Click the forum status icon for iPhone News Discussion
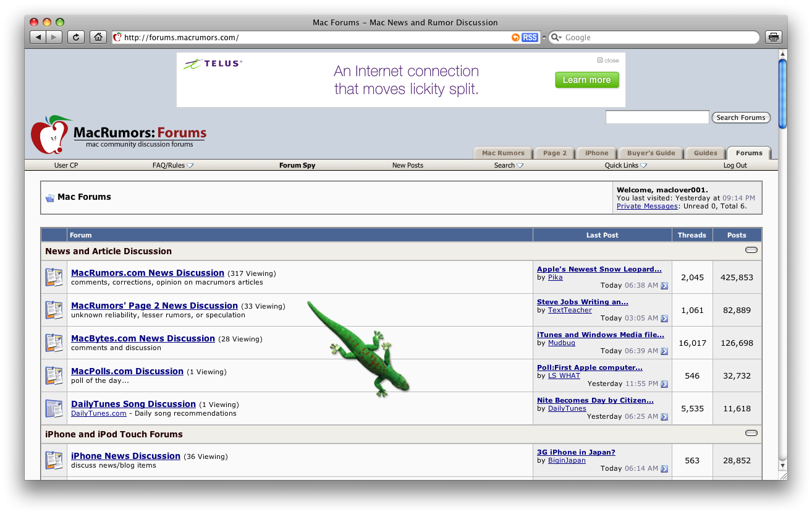 [54, 460]
